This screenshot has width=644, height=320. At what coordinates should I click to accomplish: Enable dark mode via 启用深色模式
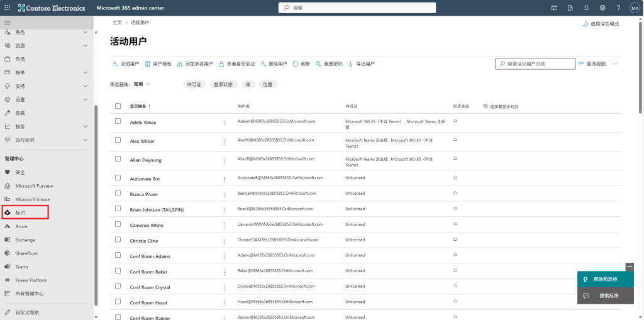pyautogui.click(x=601, y=23)
